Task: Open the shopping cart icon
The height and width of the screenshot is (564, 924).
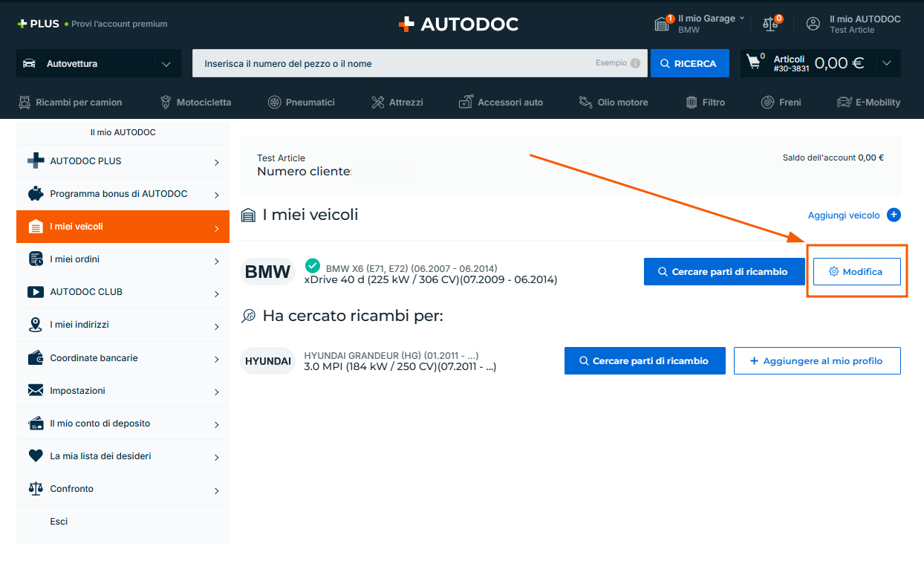Action: [x=754, y=63]
